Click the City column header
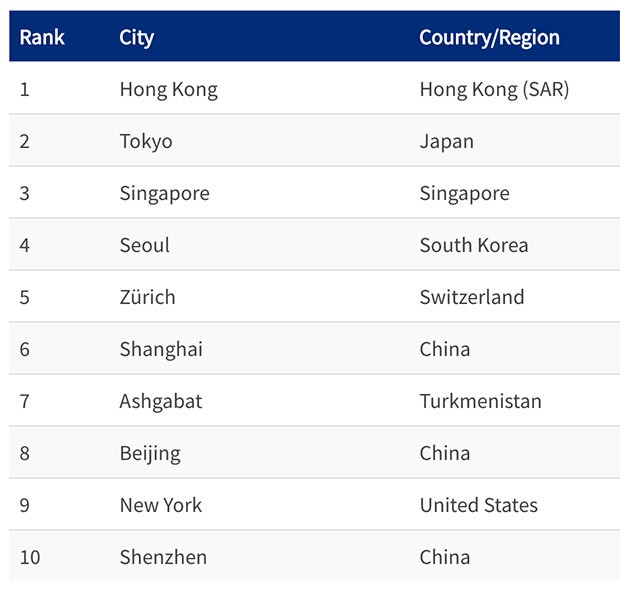 pos(137,38)
